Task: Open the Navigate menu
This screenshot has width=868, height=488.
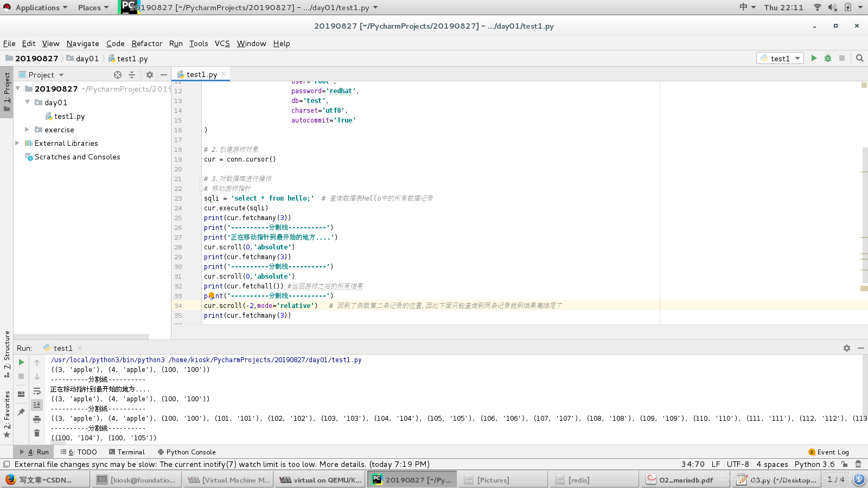Action: click(x=83, y=43)
